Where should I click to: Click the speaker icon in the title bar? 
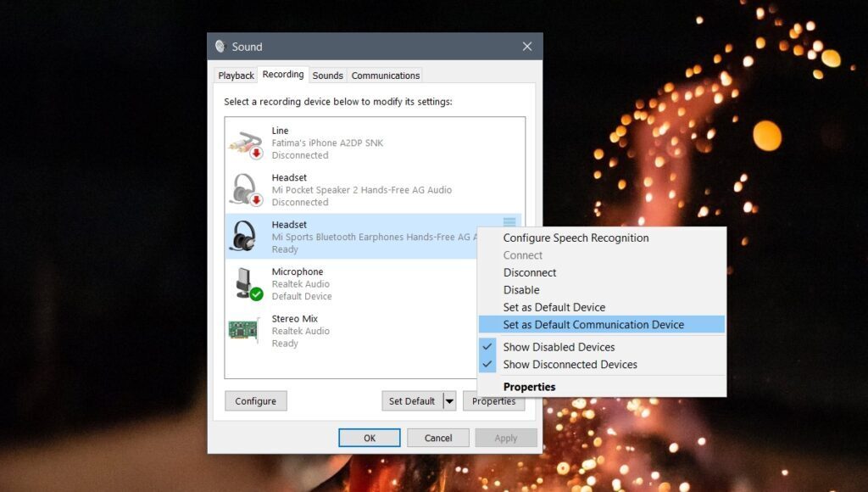point(220,47)
